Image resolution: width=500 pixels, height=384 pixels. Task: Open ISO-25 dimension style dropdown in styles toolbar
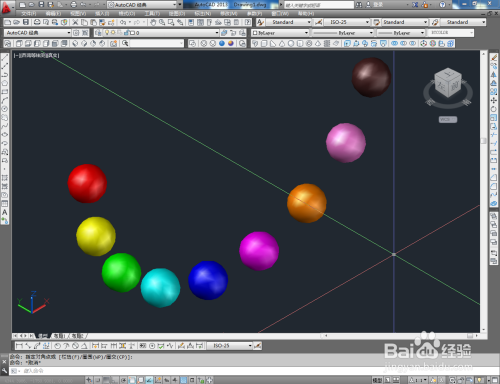347,22
